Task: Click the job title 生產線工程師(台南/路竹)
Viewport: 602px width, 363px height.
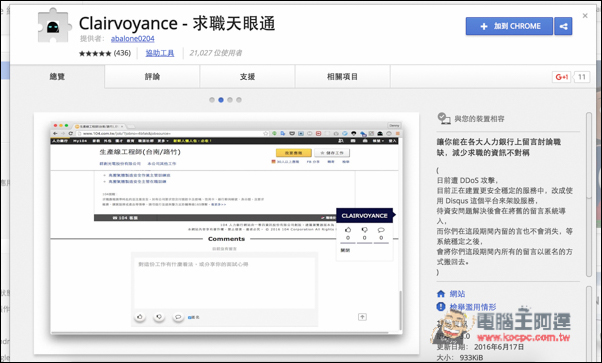Action: tap(140, 152)
